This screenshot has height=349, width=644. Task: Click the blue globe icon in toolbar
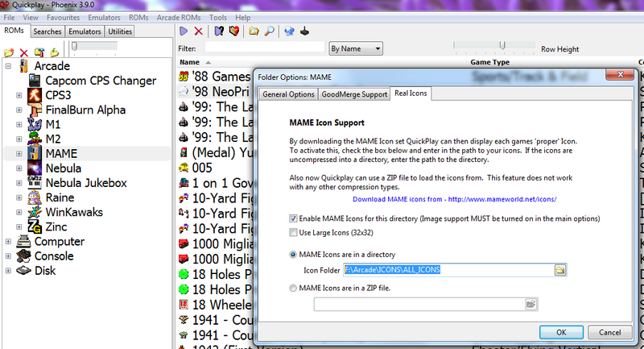click(x=290, y=31)
